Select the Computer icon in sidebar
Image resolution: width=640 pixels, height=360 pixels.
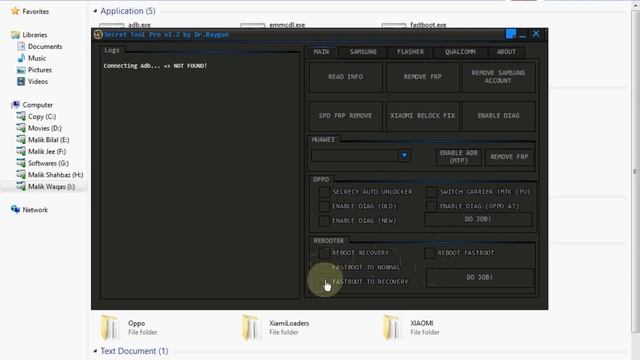16,104
